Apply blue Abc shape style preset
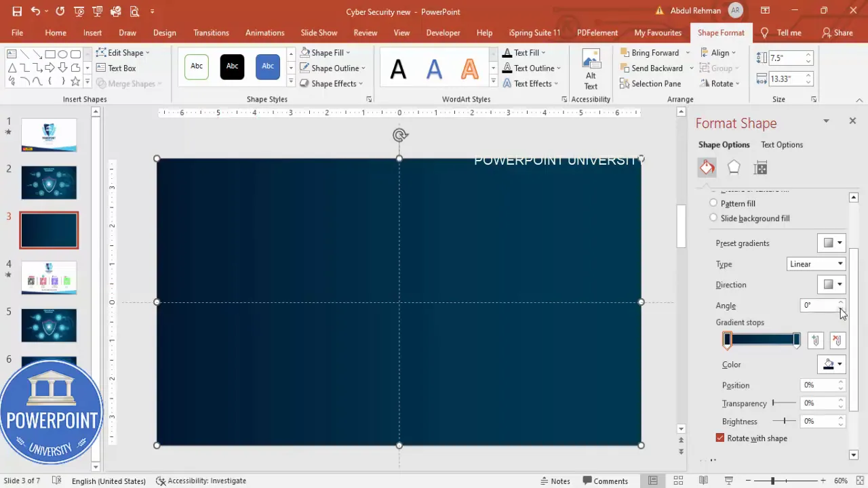 tap(268, 66)
